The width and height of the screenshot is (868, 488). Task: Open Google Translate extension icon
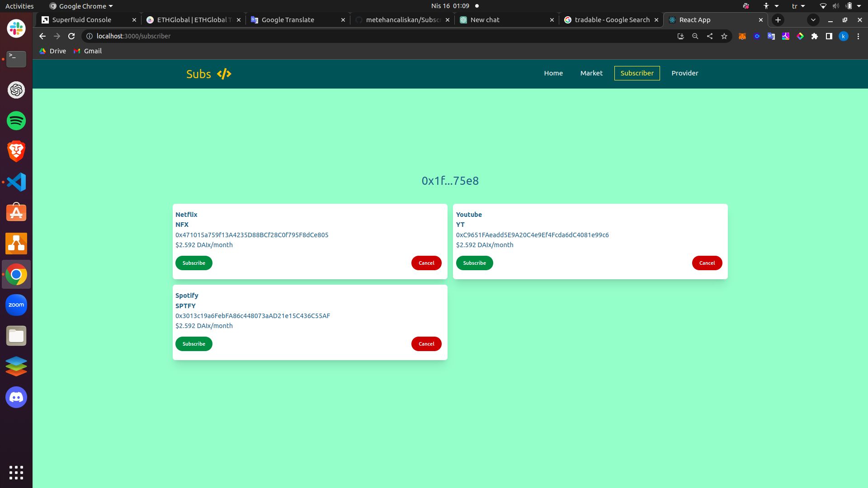[x=771, y=36]
